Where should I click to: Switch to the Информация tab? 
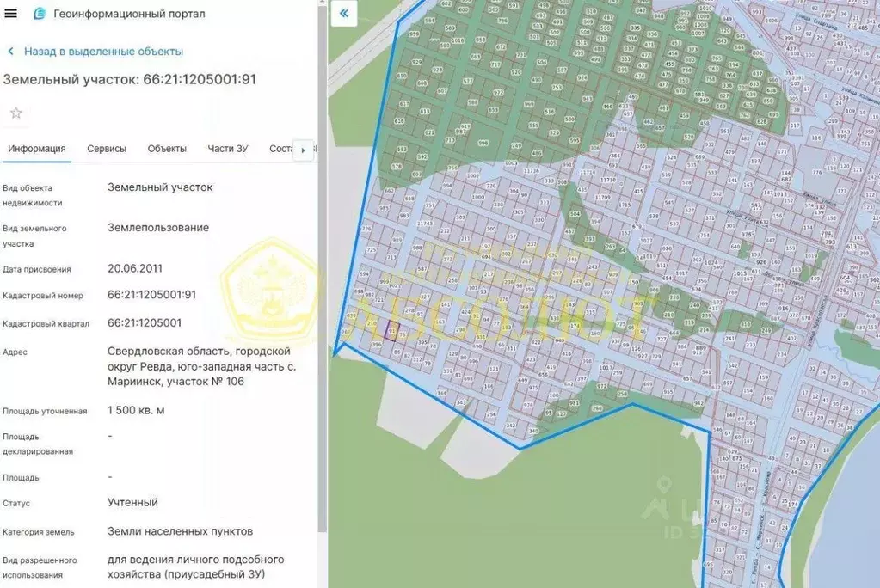37,149
